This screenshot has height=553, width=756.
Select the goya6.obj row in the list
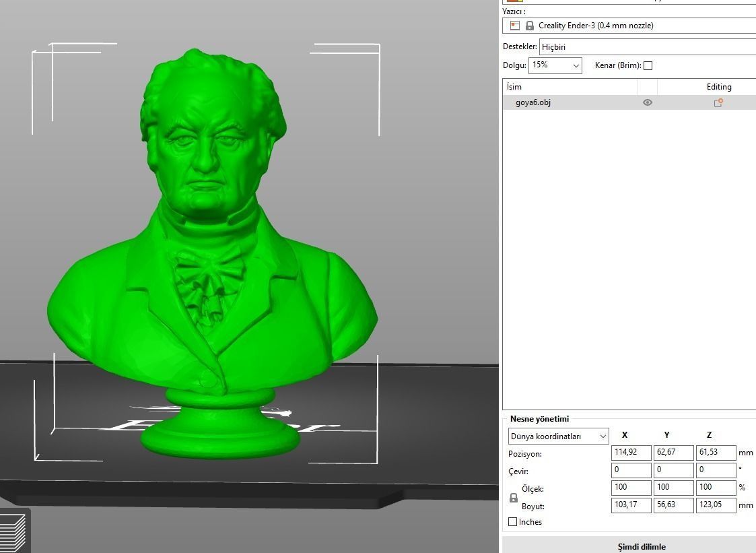(629, 102)
